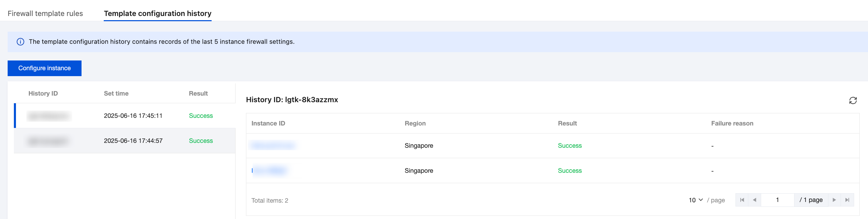Image resolution: width=868 pixels, height=219 pixels.
Task: Open the first Singapore instance ID link
Action: [273, 146]
